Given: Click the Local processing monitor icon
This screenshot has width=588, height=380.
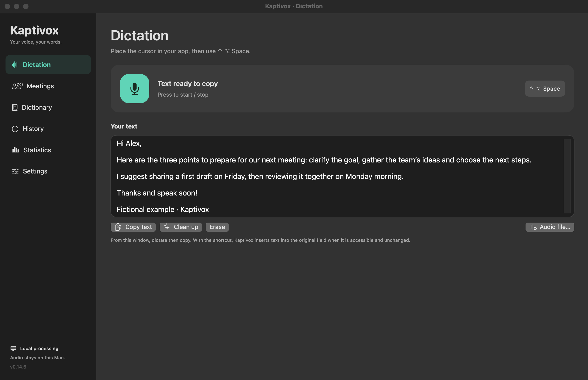Looking at the screenshot, I should (13, 348).
